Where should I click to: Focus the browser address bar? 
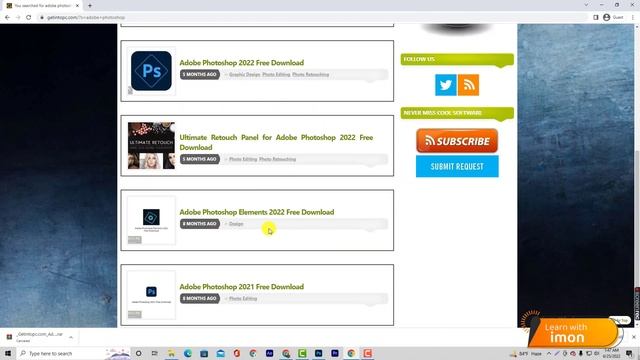pyautogui.click(x=314, y=17)
